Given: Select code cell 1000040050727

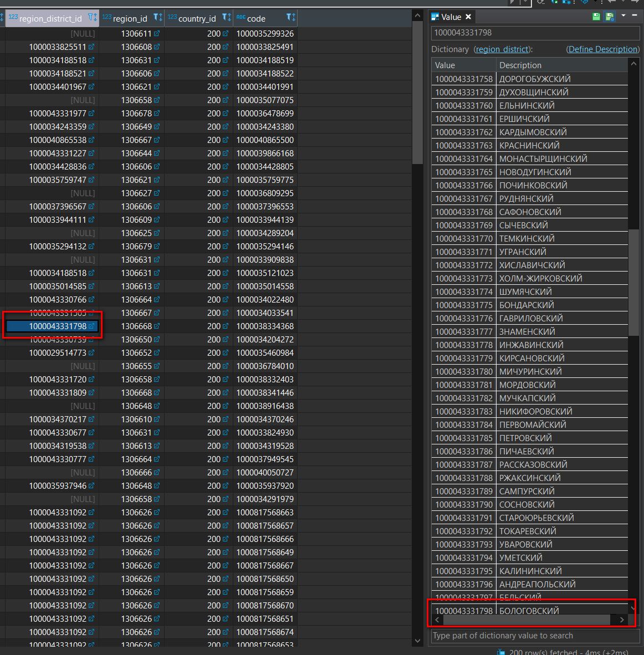Looking at the screenshot, I should click(x=265, y=473).
